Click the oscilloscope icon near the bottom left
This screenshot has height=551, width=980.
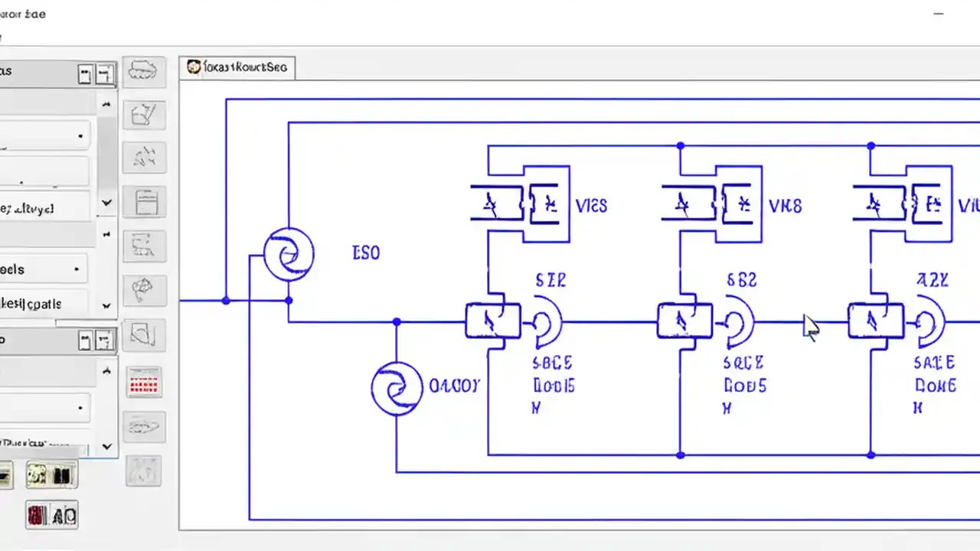tap(51, 475)
